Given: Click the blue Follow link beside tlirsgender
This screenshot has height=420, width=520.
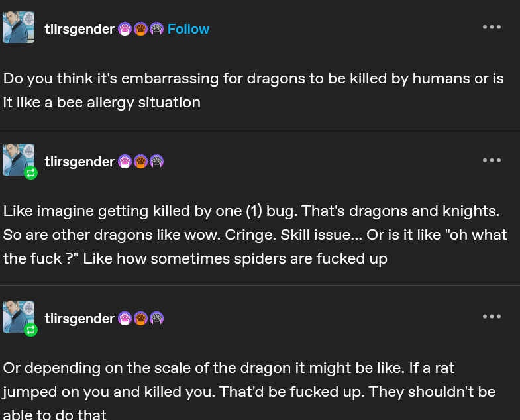Looking at the screenshot, I should coord(188,29).
